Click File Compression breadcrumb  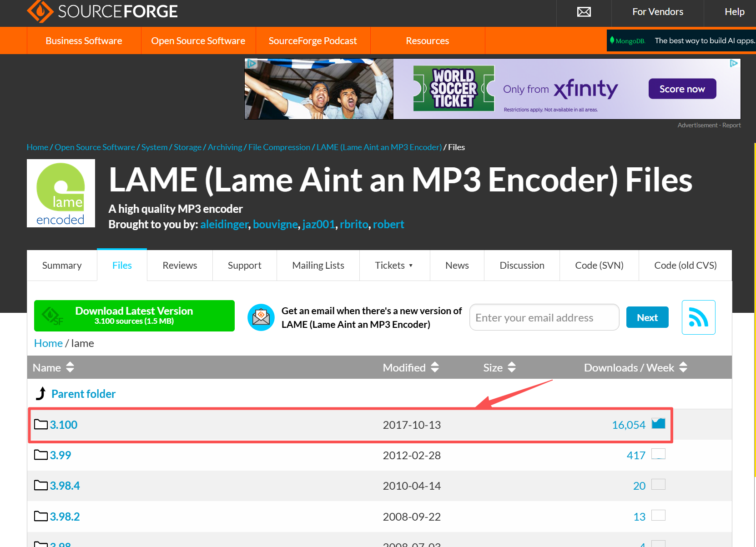(x=279, y=147)
